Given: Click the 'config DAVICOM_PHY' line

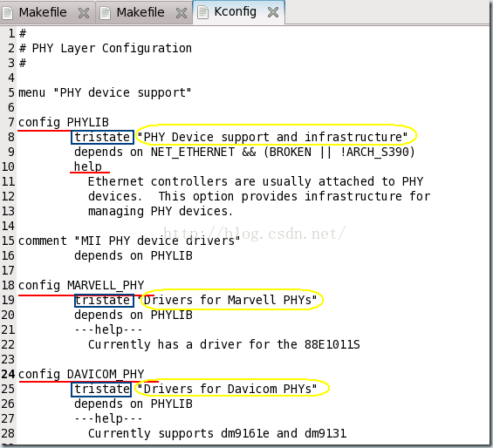Looking at the screenshot, I should [81, 374].
